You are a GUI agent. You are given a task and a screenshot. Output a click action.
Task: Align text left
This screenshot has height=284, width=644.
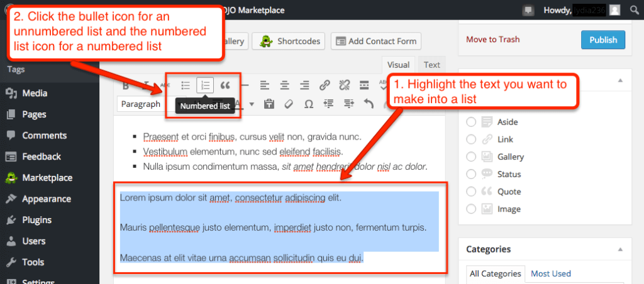tap(265, 85)
